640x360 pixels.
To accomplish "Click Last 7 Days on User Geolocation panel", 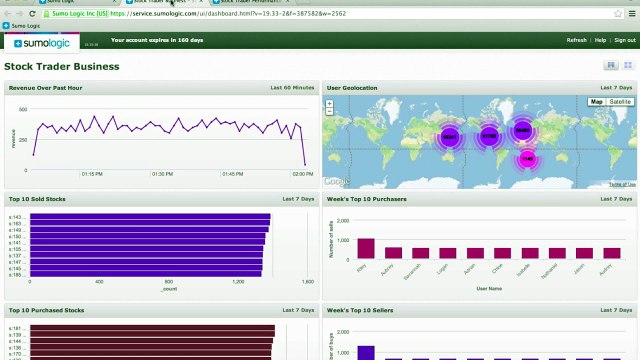I will pos(616,88).
